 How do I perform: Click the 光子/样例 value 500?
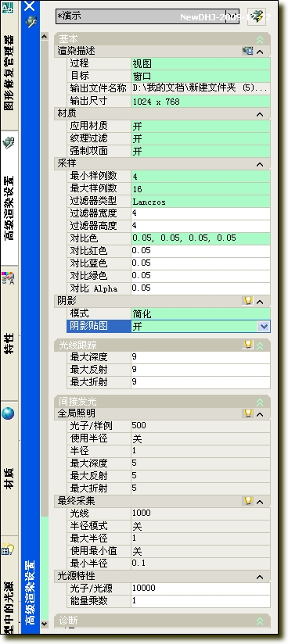(201, 426)
